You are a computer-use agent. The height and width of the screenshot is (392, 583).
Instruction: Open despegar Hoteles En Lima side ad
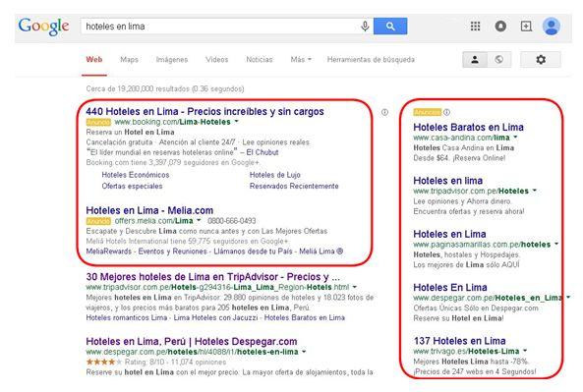(x=450, y=287)
